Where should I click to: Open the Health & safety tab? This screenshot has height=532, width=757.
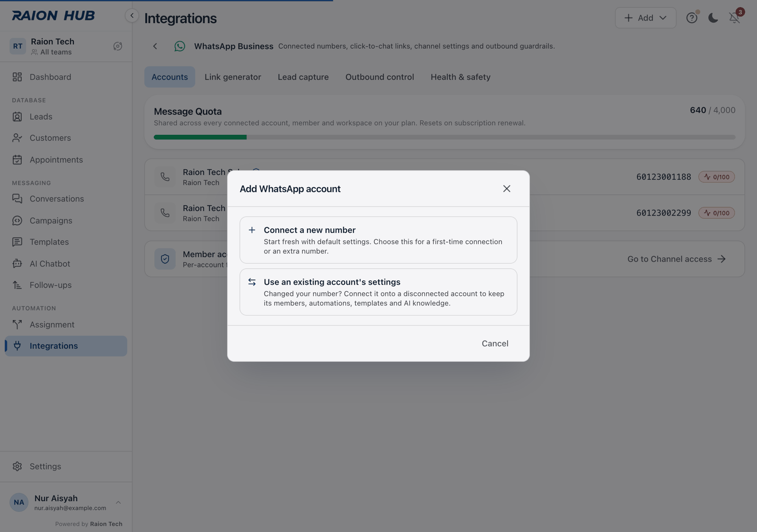pos(460,77)
